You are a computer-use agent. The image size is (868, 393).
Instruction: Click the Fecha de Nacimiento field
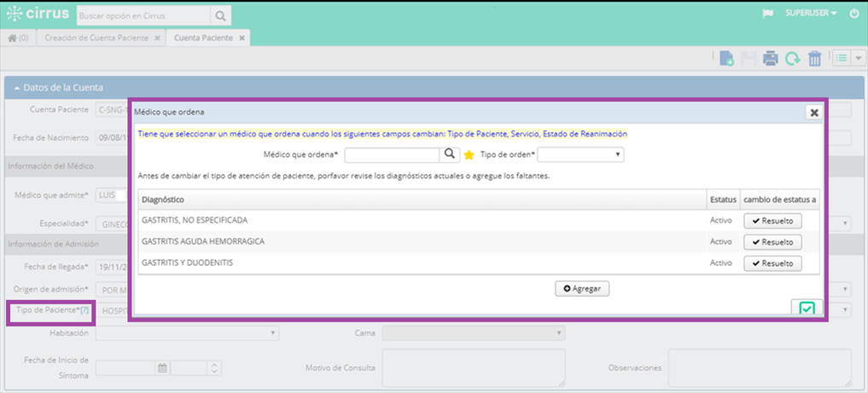click(x=112, y=137)
